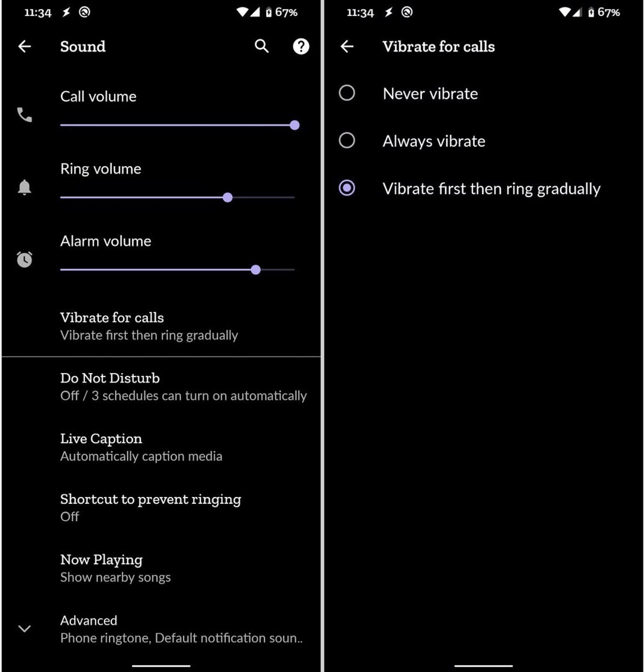The image size is (644, 672).
Task: Click the Alarm volume slider handle
Action: [x=256, y=270]
